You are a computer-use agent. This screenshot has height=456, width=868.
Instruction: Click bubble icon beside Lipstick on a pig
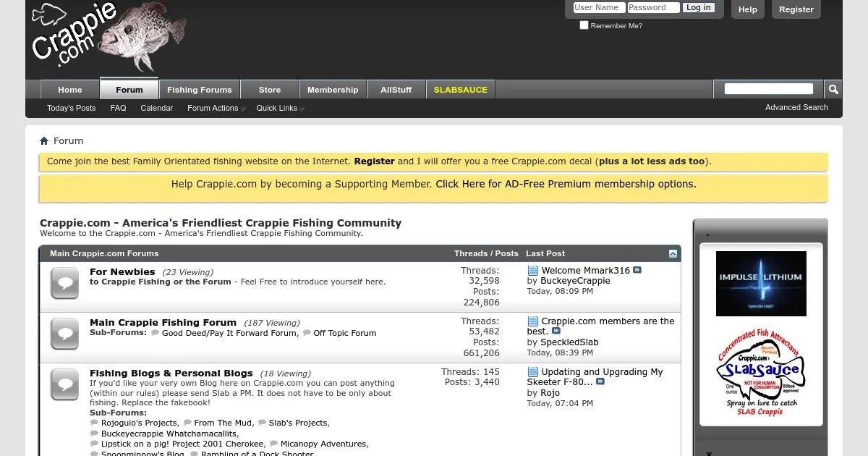coord(94,444)
